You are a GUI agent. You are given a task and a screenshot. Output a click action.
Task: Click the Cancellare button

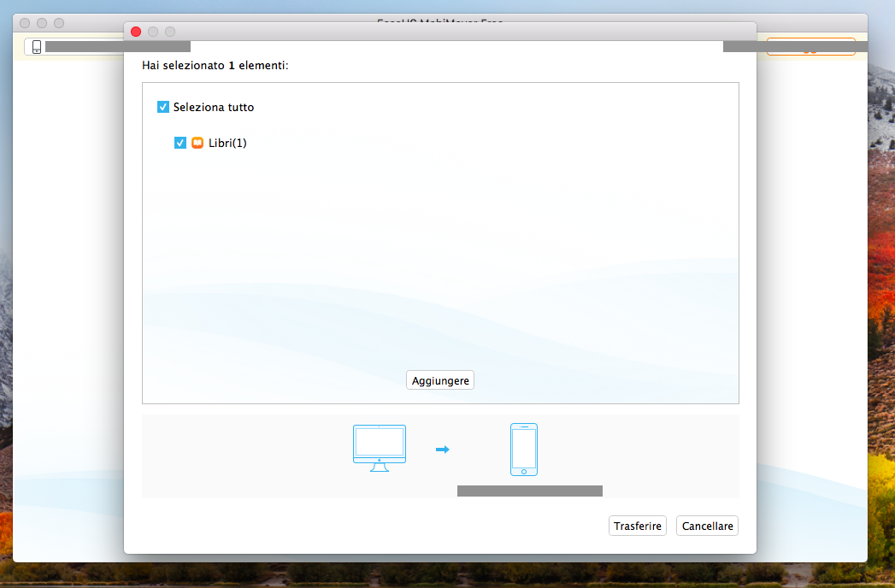tap(707, 526)
